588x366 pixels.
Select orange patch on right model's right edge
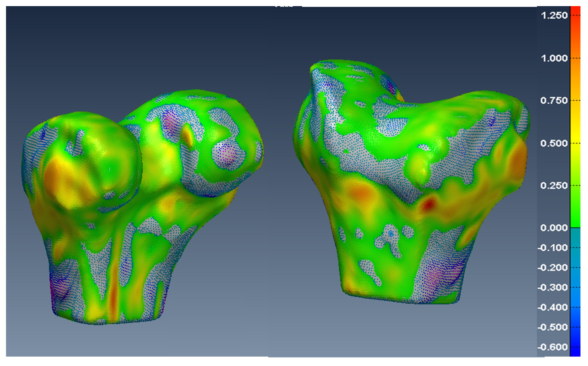[x=518, y=160]
